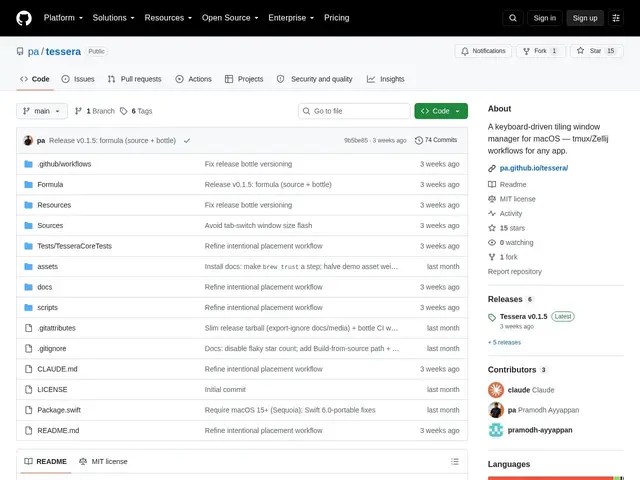
Task: Open the 'Initial commit' message link
Action: click(225, 389)
